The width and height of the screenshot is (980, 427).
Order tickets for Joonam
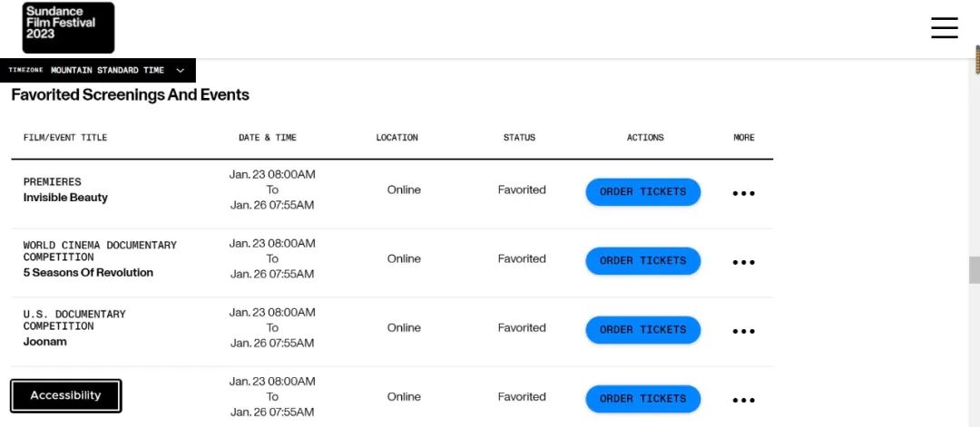(642, 330)
